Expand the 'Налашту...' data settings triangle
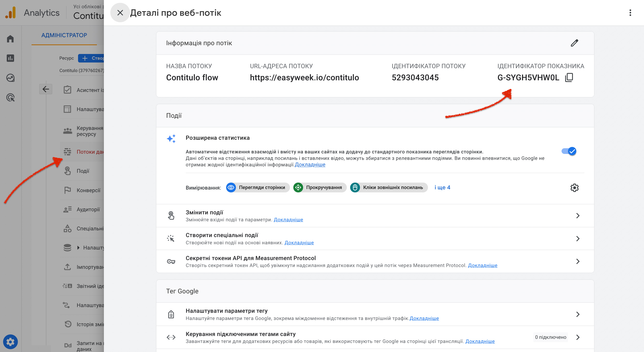 pos(78,248)
